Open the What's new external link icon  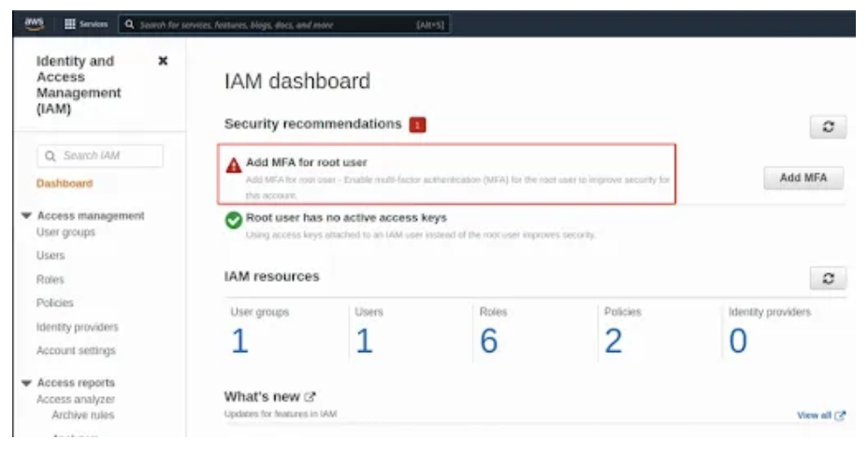tap(310, 397)
